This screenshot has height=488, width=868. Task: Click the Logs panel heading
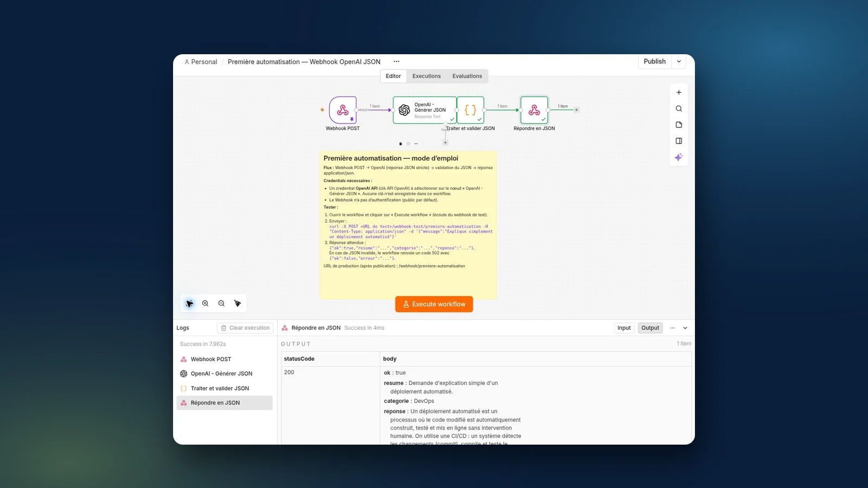tap(183, 328)
